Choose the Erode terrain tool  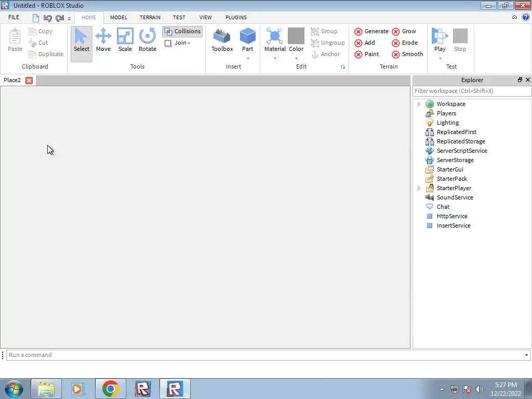coord(405,43)
